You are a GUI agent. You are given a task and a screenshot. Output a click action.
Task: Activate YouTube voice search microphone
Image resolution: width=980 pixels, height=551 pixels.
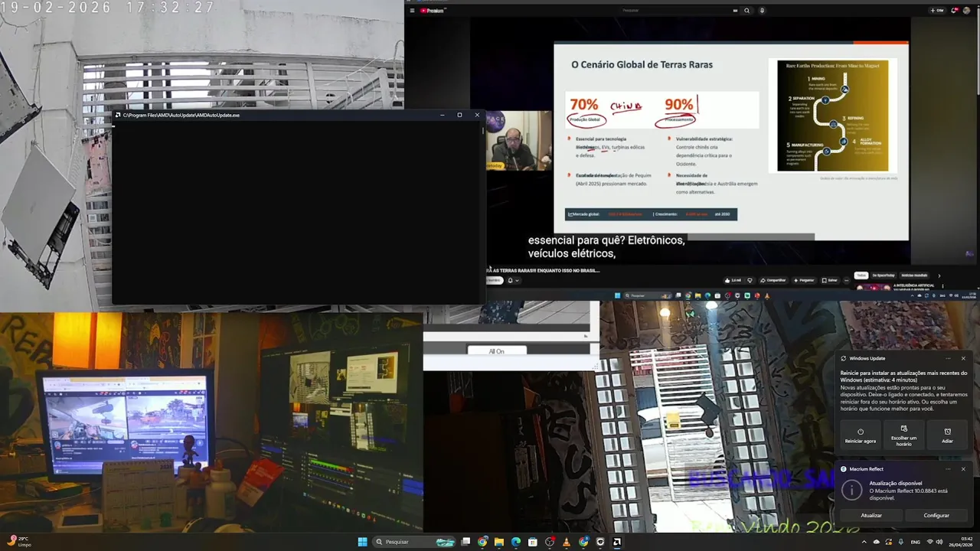(762, 10)
